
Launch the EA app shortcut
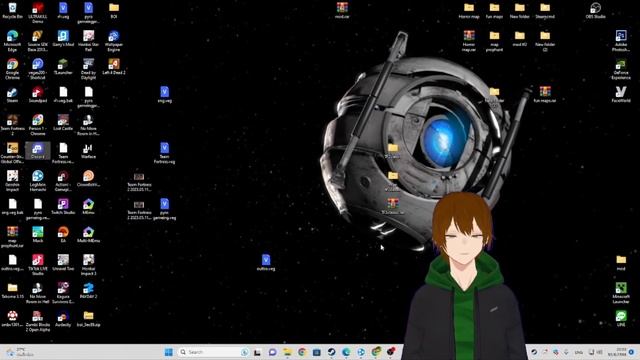(63, 234)
